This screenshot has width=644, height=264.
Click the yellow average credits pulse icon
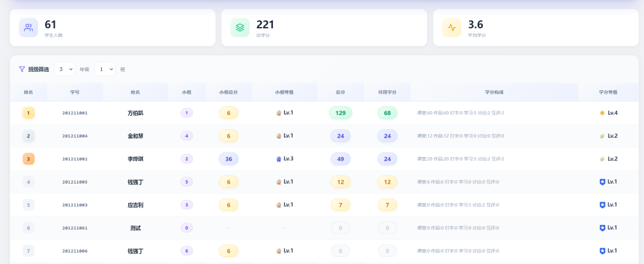(452, 28)
